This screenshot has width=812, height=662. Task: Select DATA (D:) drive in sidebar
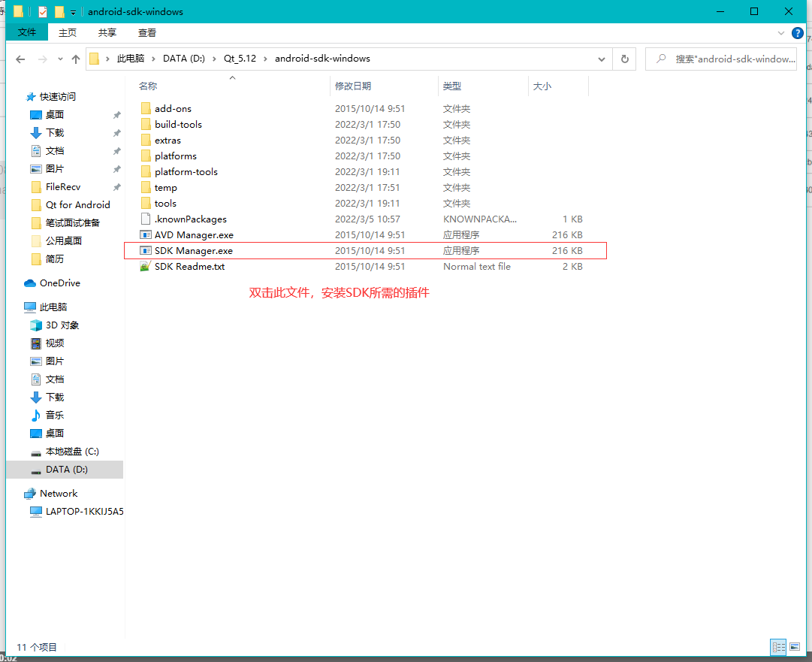[66, 470]
